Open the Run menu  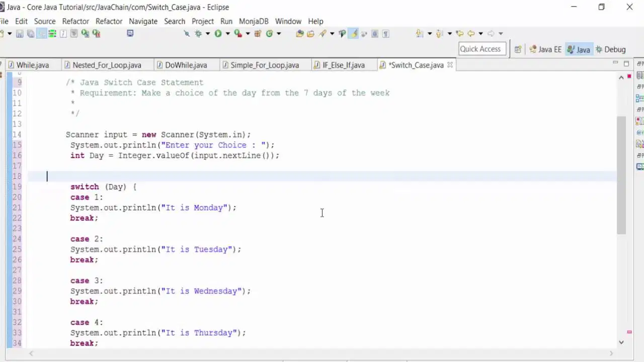226,21
